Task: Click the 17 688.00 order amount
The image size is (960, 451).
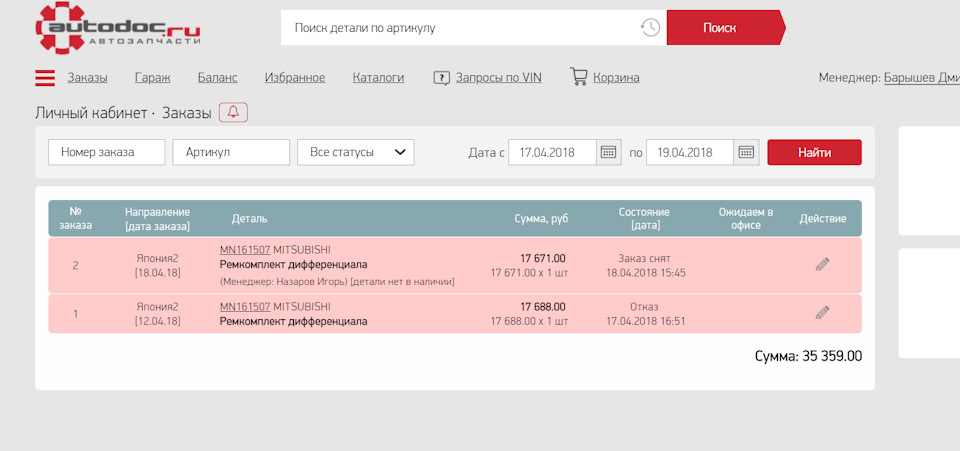Action: click(x=542, y=307)
